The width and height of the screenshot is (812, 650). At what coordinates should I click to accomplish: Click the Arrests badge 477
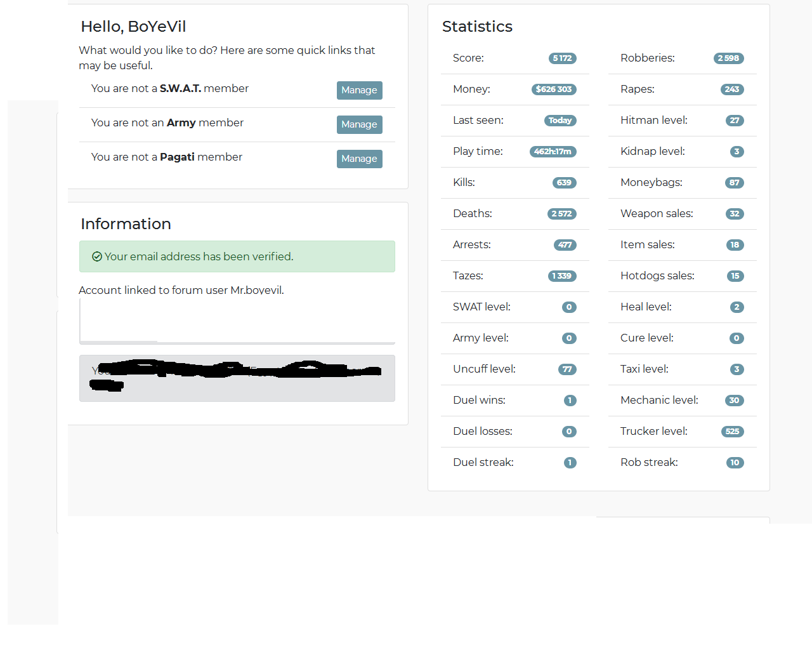[565, 245]
